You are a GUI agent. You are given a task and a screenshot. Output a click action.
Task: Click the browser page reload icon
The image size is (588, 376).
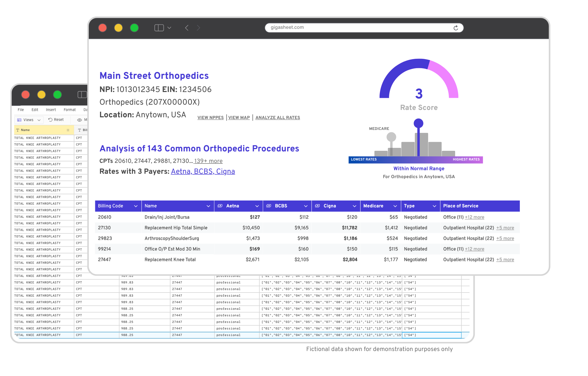click(456, 28)
